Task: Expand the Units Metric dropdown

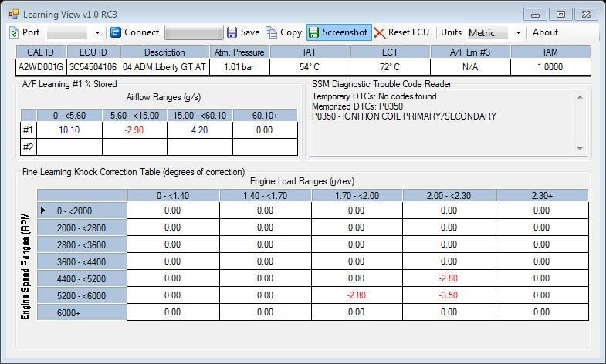Action: click(x=518, y=33)
